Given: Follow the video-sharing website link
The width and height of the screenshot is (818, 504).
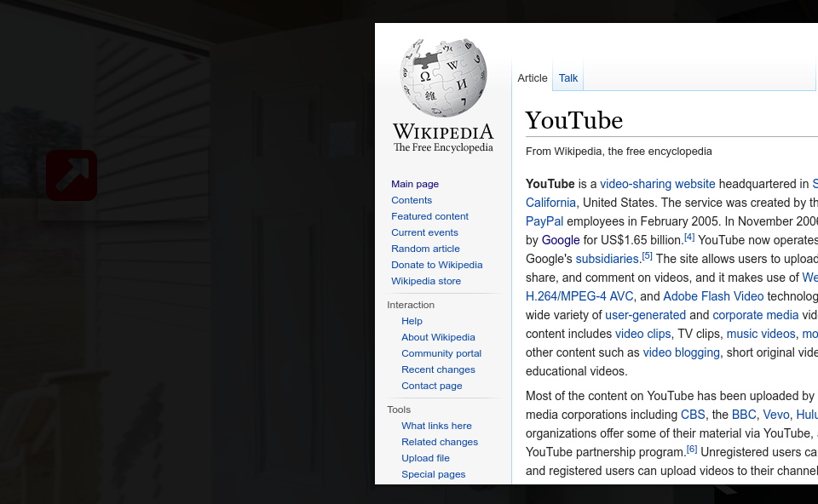Looking at the screenshot, I should (657, 184).
